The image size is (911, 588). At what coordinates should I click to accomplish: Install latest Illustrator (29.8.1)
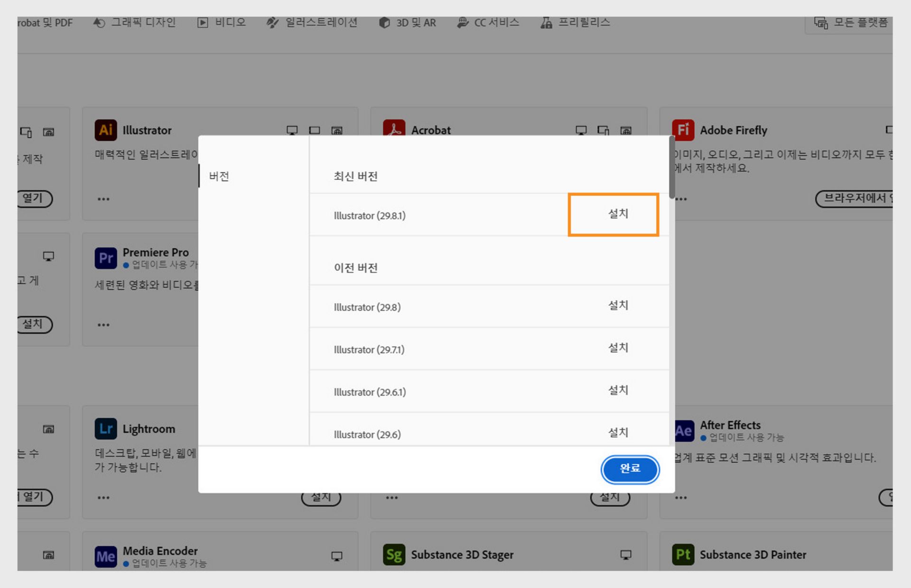coord(618,214)
